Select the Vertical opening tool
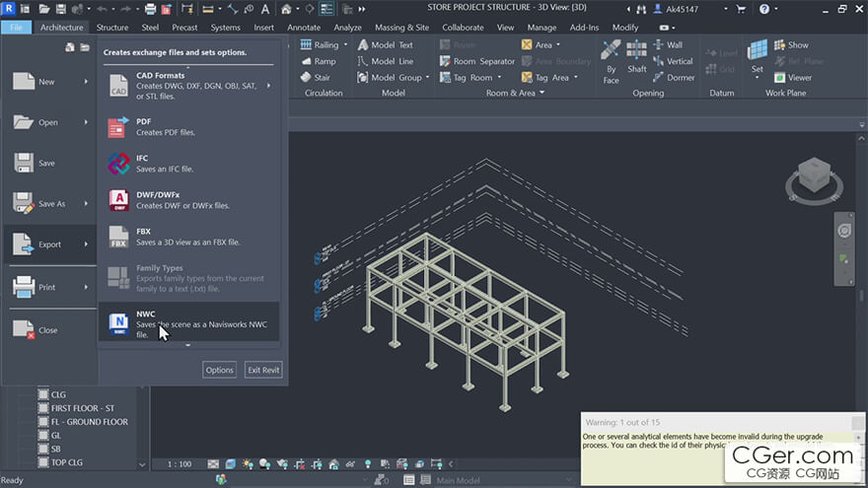The height and width of the screenshot is (488, 868). coord(673,61)
